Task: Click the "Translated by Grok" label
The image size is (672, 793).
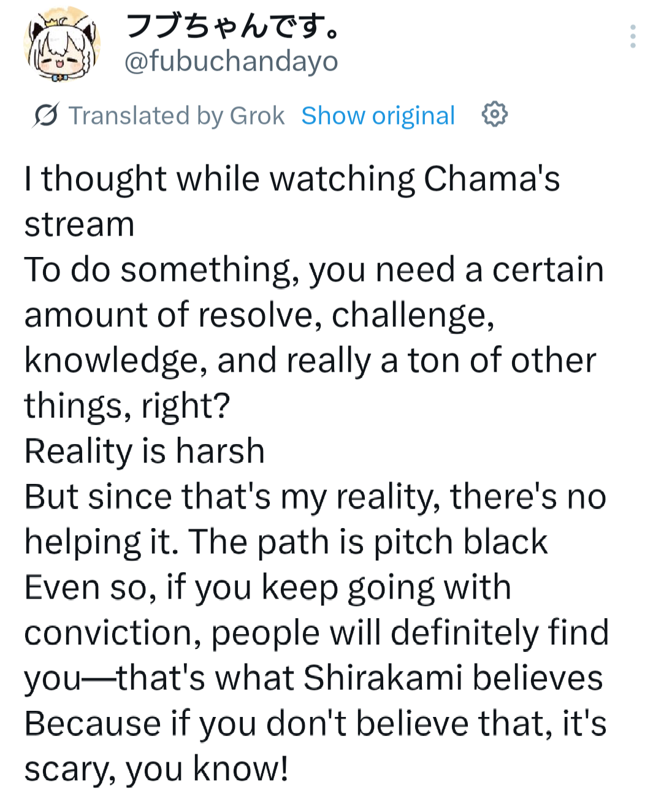Action: pos(177,115)
